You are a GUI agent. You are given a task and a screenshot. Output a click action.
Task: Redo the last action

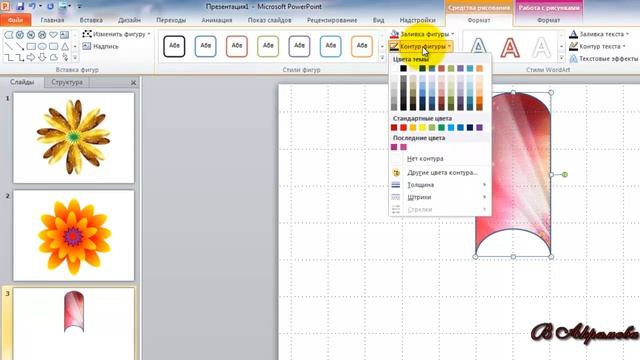tap(50, 7)
